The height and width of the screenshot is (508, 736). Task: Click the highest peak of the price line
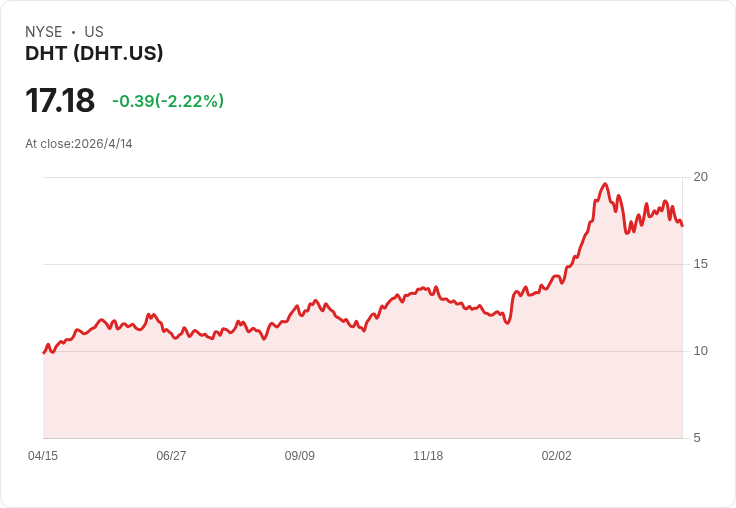tap(605, 184)
